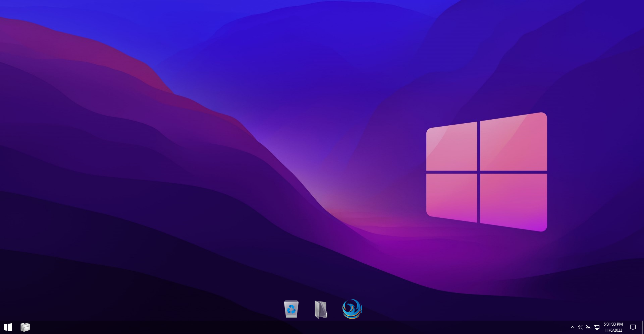Open the volume control in tray
This screenshot has width=644, height=334.
580,327
